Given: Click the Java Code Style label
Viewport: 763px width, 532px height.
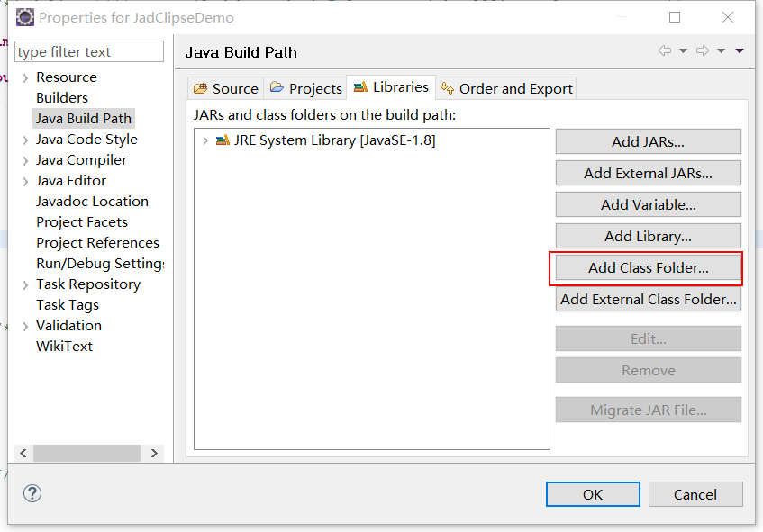Looking at the screenshot, I should [86, 140].
